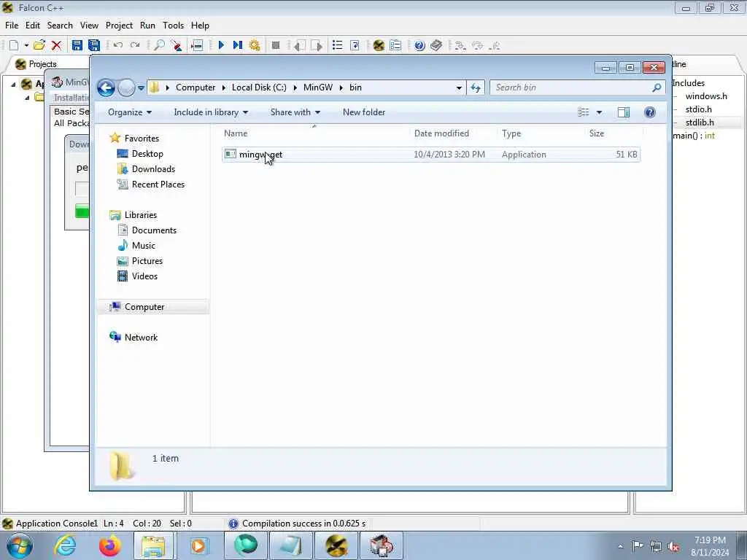Select the mingw-get file row
The height and width of the screenshot is (560, 747).
(x=430, y=155)
